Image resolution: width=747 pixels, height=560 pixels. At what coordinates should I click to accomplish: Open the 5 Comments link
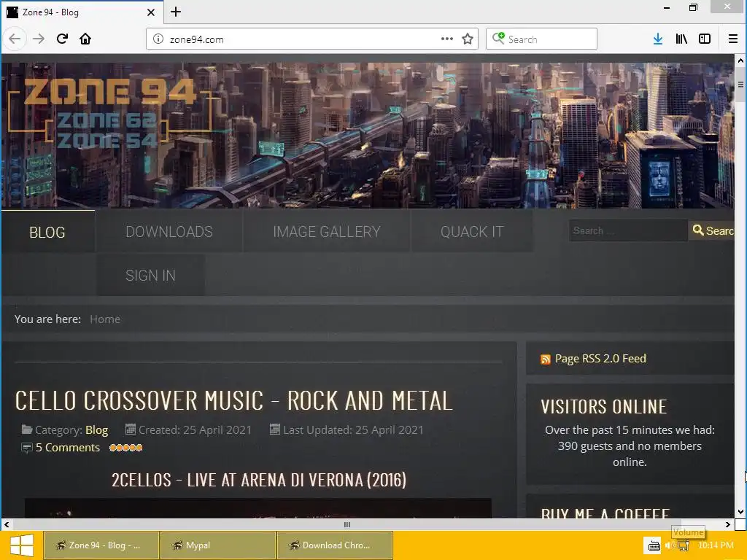click(x=68, y=448)
